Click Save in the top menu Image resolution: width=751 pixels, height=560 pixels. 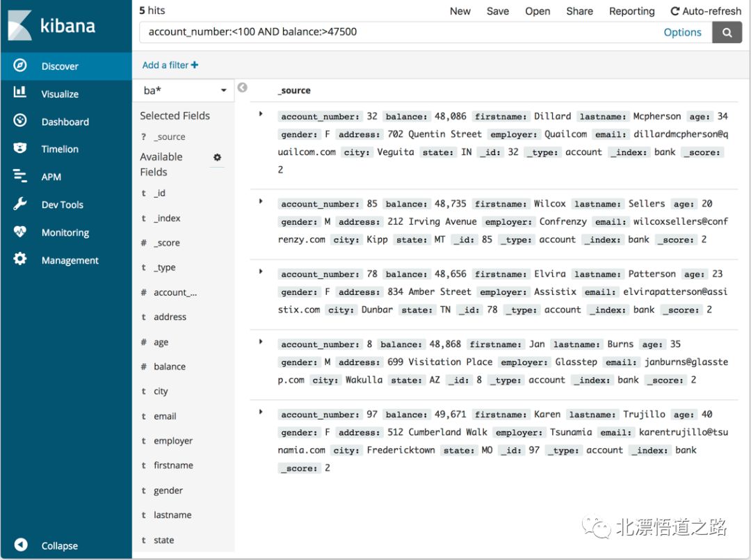pyautogui.click(x=498, y=11)
